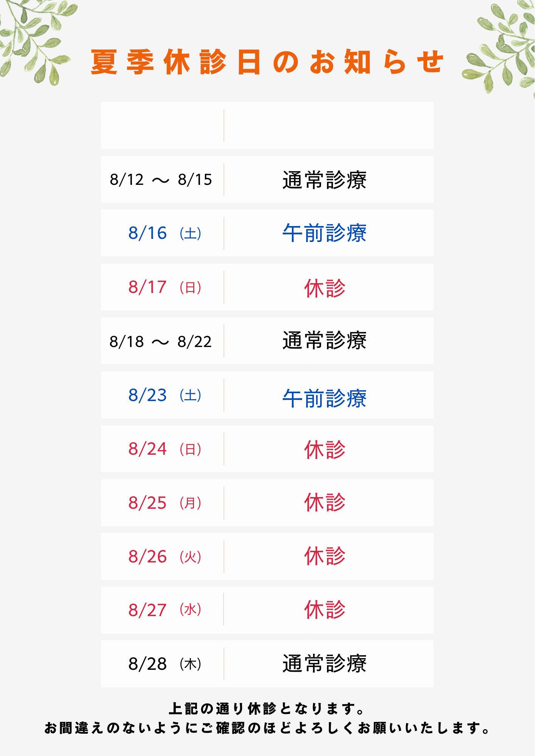Viewport: 535px width, 756px height.
Task: Click the footer line 上記の通り休診となります。
Action: tap(267, 708)
